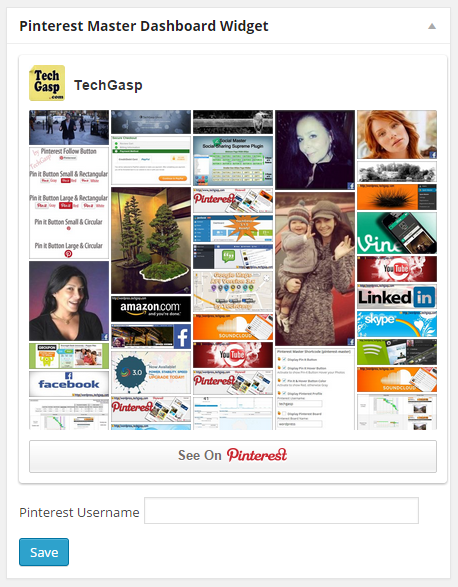Open the TechGasp profile name link
The height and width of the screenshot is (587, 458).
(x=108, y=85)
